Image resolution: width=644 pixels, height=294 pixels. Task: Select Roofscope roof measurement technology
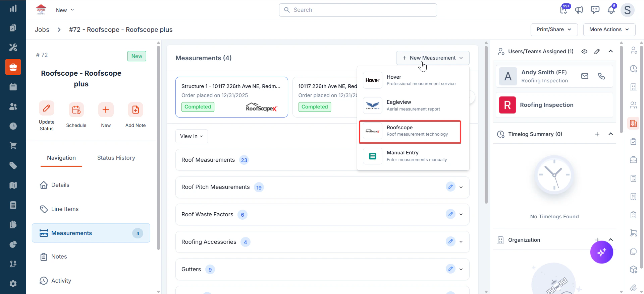[410, 132]
